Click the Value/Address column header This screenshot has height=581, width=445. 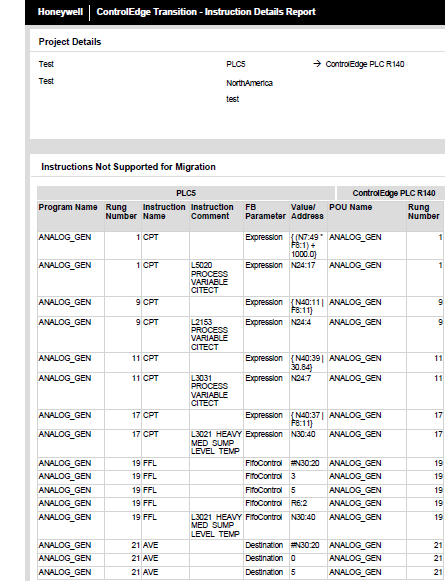(307, 212)
